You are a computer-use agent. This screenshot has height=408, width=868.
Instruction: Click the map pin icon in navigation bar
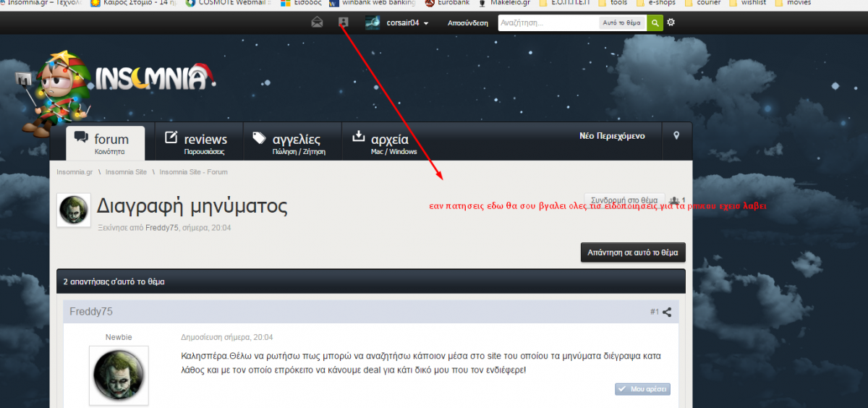(676, 135)
